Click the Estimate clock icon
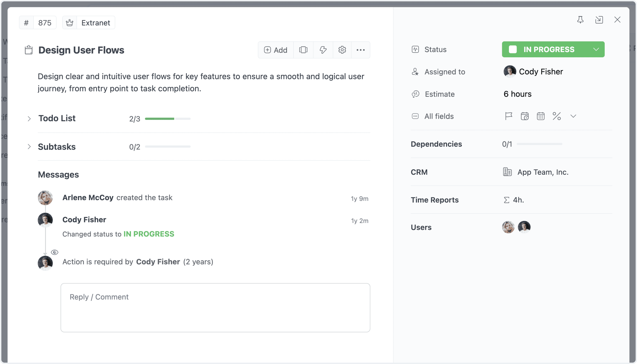This screenshot has height=364, width=637. click(415, 94)
